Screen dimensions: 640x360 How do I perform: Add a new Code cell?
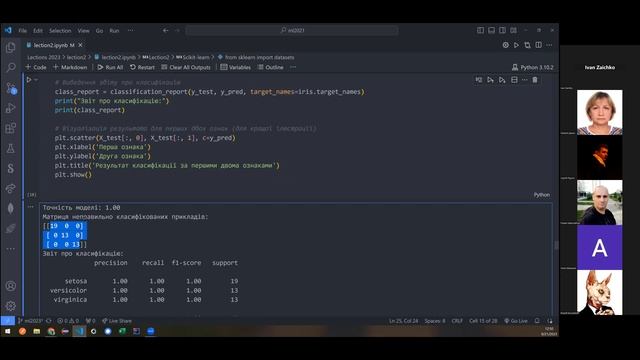pyautogui.click(x=36, y=67)
